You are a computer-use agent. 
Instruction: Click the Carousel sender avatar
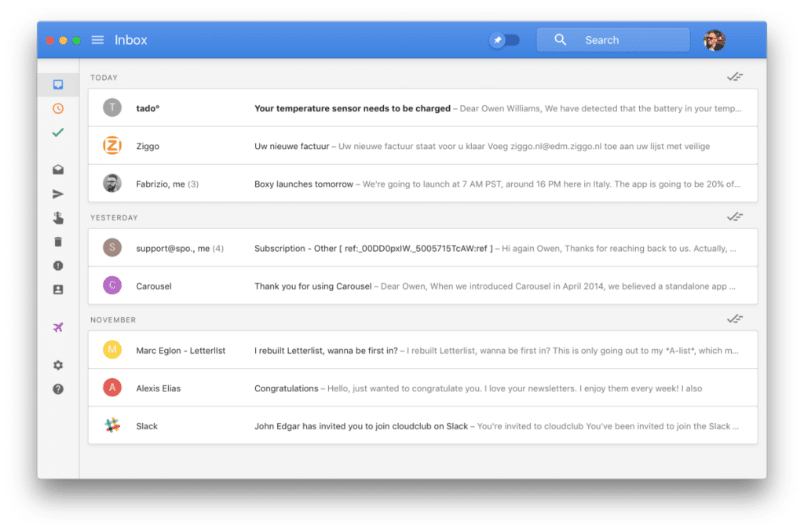112,286
